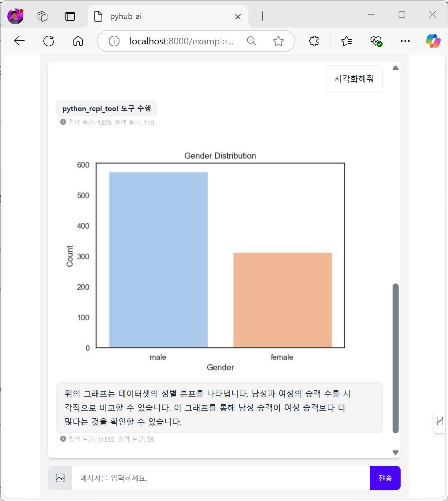Viewport: 448px width, 501px height.
Task: Open Browser essentials health check icon
Action: (376, 41)
